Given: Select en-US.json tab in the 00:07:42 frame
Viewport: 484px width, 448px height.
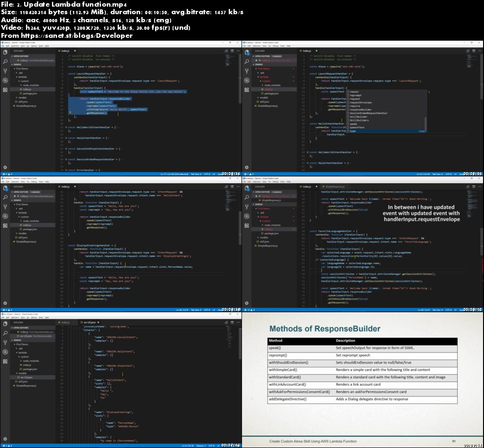Looking at the screenshot, I should pyautogui.click(x=90, y=322).
